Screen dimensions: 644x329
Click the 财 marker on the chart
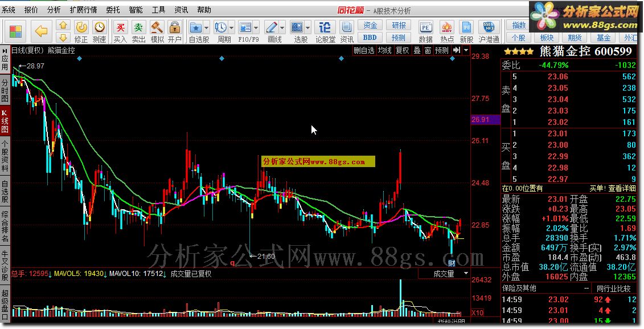pyautogui.click(x=452, y=263)
